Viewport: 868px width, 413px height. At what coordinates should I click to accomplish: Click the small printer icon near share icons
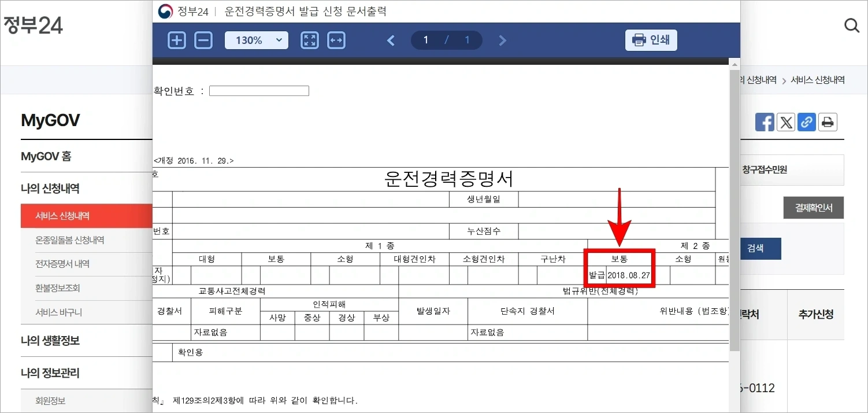pos(828,122)
